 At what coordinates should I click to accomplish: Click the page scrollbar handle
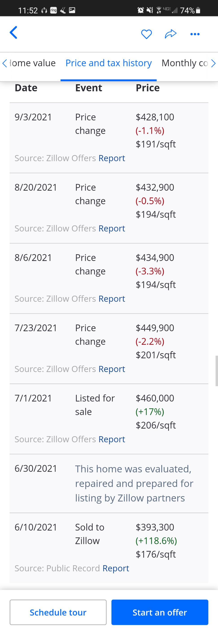tap(216, 370)
